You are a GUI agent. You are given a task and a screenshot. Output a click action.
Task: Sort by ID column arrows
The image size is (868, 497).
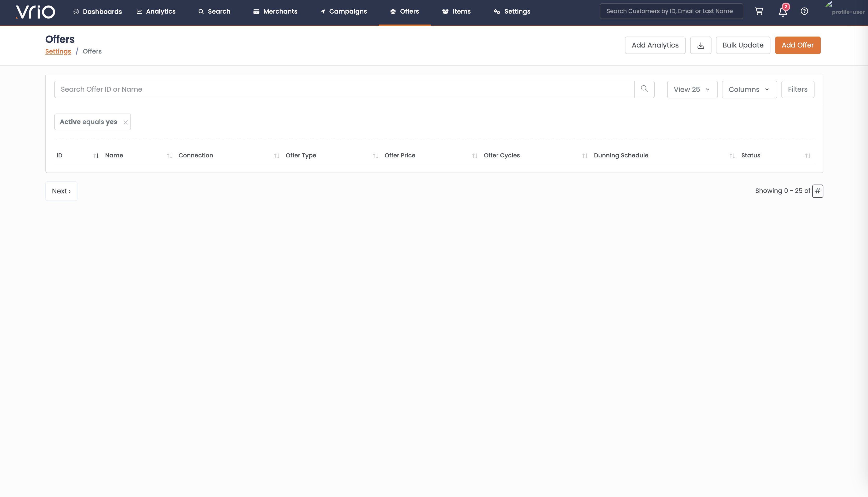96,156
